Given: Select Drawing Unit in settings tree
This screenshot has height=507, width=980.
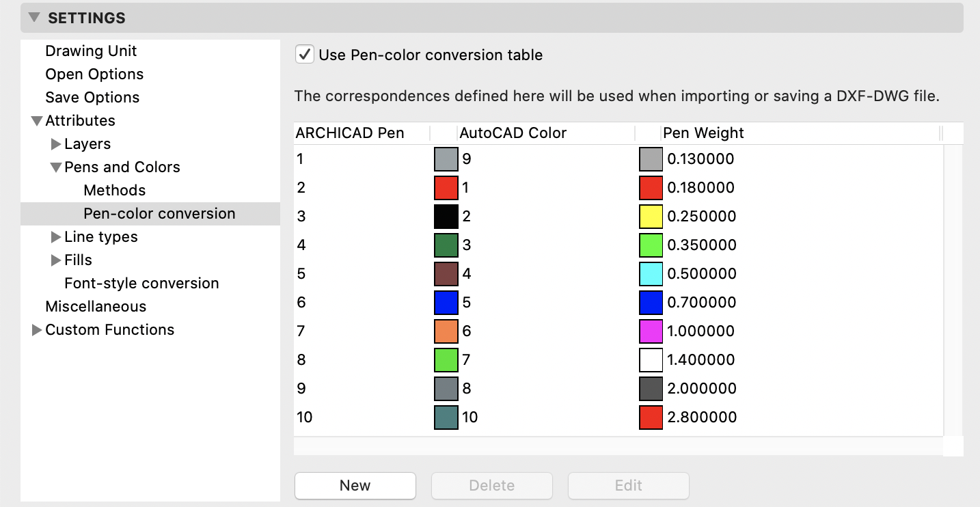Looking at the screenshot, I should click(x=91, y=51).
